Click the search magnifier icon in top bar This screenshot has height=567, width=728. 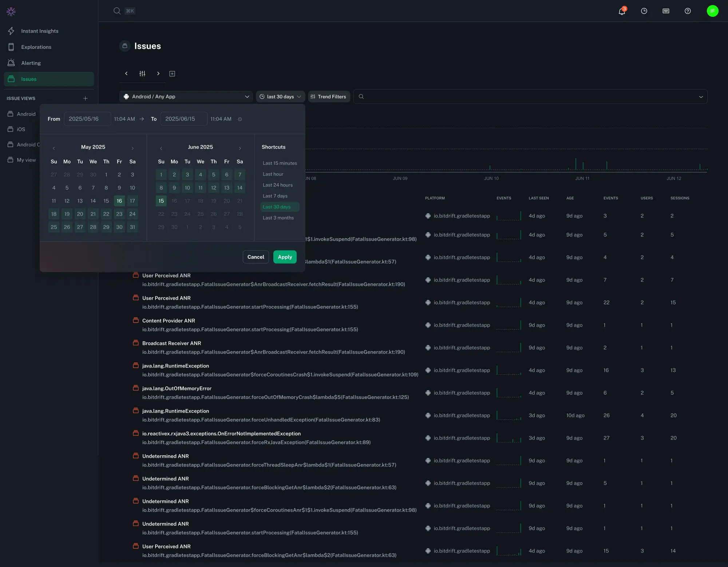(x=117, y=11)
